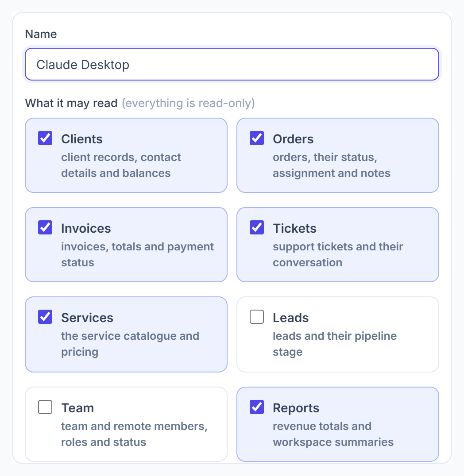Uncheck the Clients checkbox
This screenshot has width=464, height=476.
click(45, 138)
